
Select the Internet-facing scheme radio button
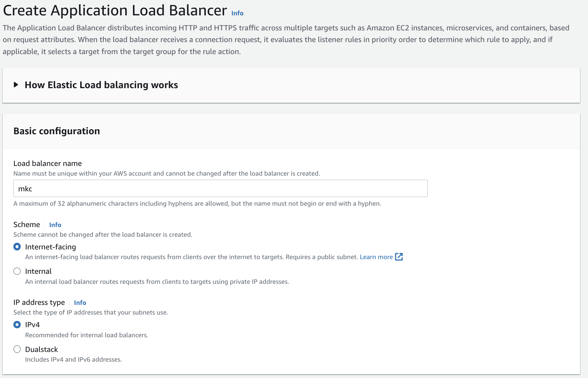(x=17, y=247)
